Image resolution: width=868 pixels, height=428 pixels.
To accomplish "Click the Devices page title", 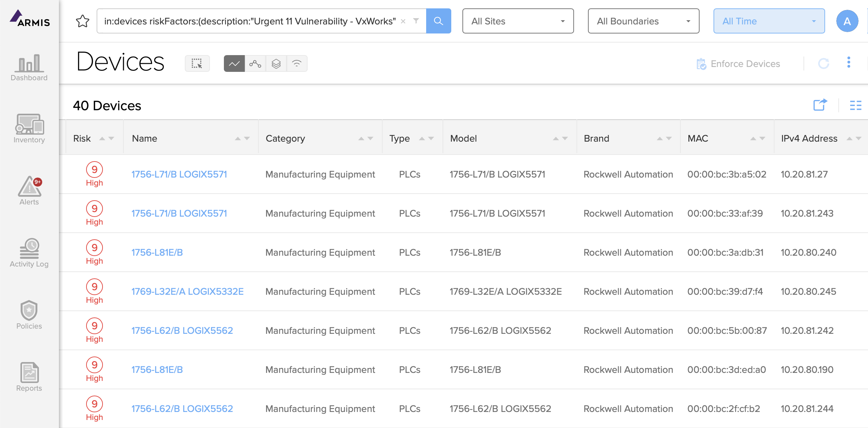I will click(120, 62).
